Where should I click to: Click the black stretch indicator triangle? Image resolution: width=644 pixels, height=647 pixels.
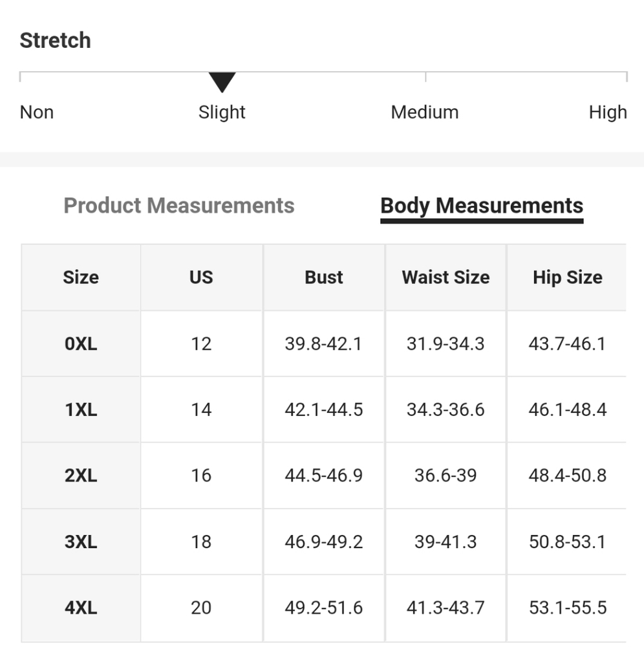pos(222,82)
